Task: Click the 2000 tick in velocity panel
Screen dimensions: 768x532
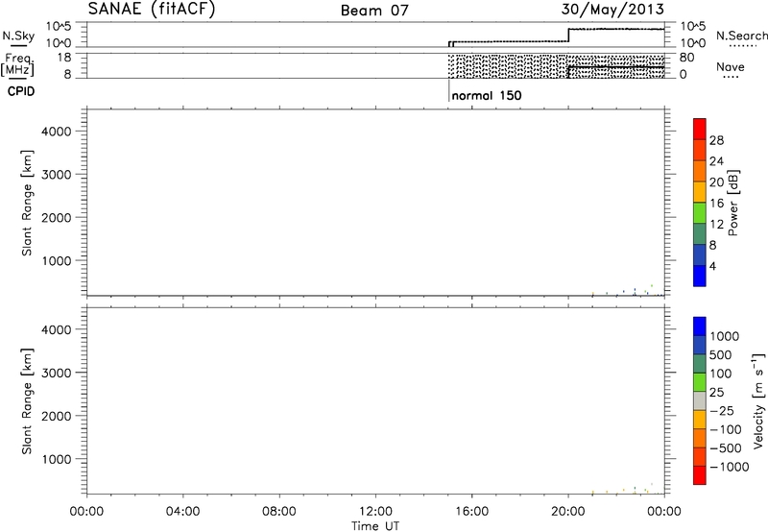Action: pyautogui.click(x=57, y=416)
